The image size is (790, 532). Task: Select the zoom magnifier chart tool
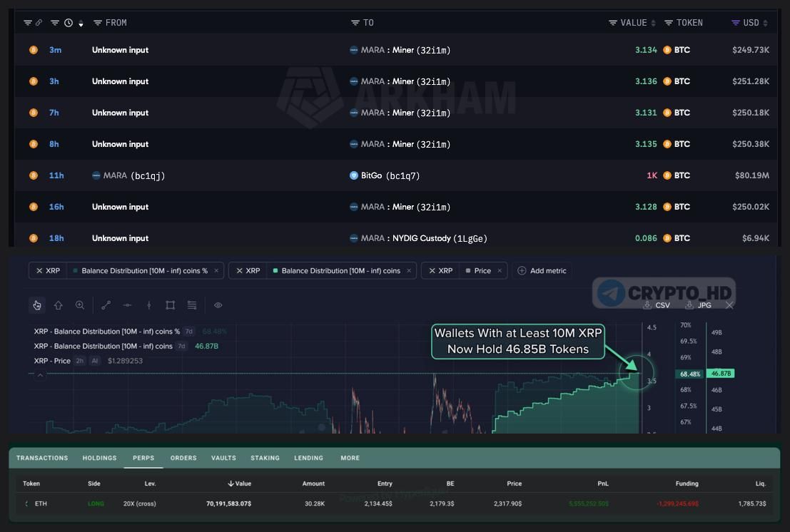click(80, 305)
